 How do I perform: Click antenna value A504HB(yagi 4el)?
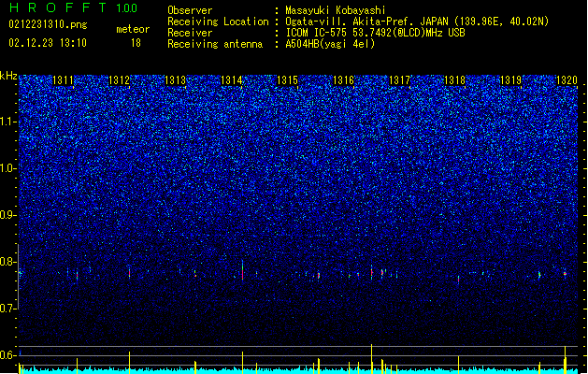point(330,44)
